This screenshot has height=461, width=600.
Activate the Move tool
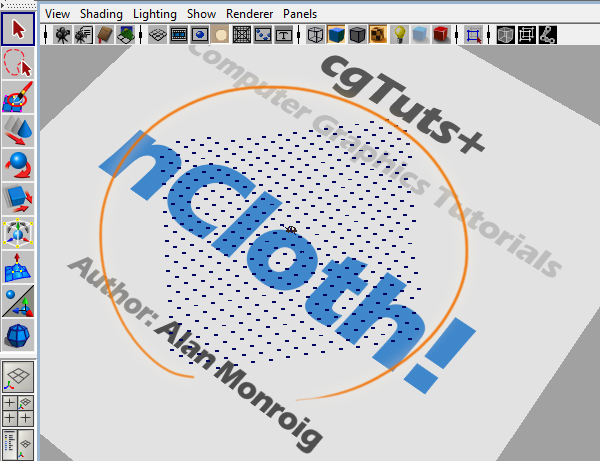[18, 131]
